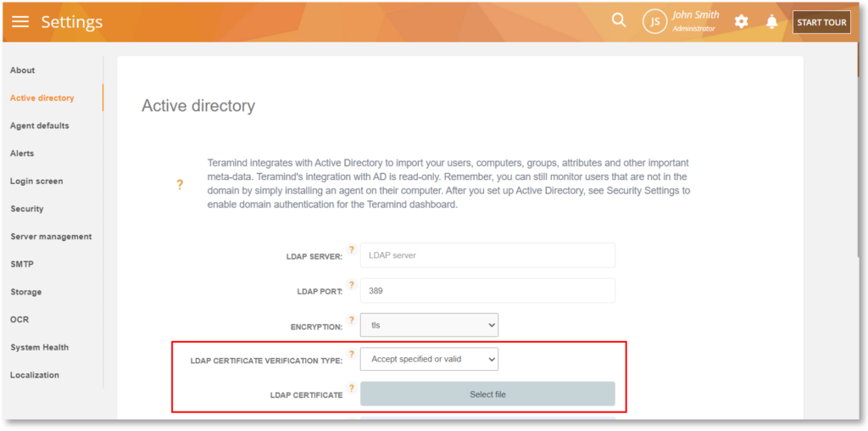This screenshot has height=431, width=868.
Task: Expand the LDAP certificate verification type dropdown
Action: tap(429, 359)
